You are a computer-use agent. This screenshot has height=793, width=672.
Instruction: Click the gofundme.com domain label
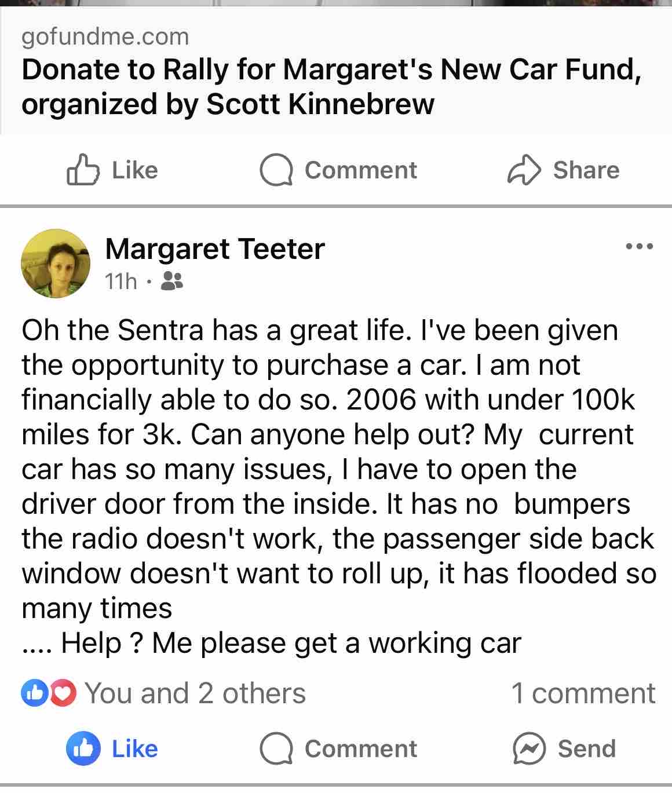[105, 37]
